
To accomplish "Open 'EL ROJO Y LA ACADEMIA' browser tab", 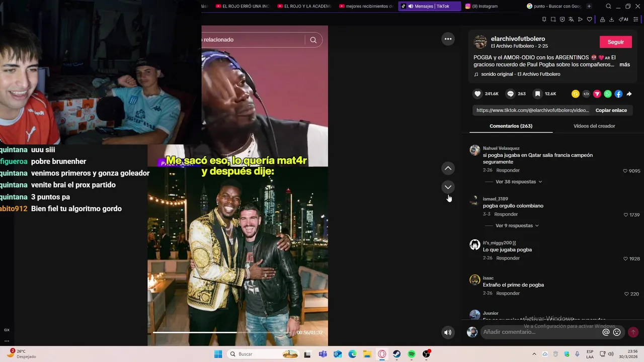I will [x=304, y=6].
